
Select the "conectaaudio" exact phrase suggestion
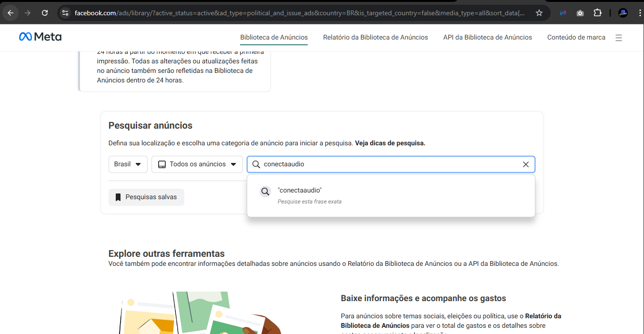[x=391, y=196]
